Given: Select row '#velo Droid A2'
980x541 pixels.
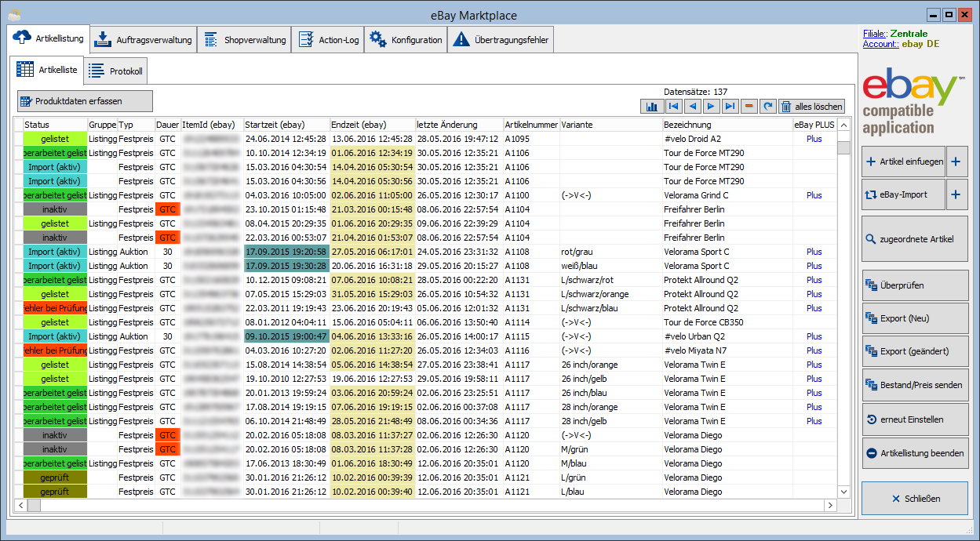Looking at the screenshot, I should click(x=424, y=139).
